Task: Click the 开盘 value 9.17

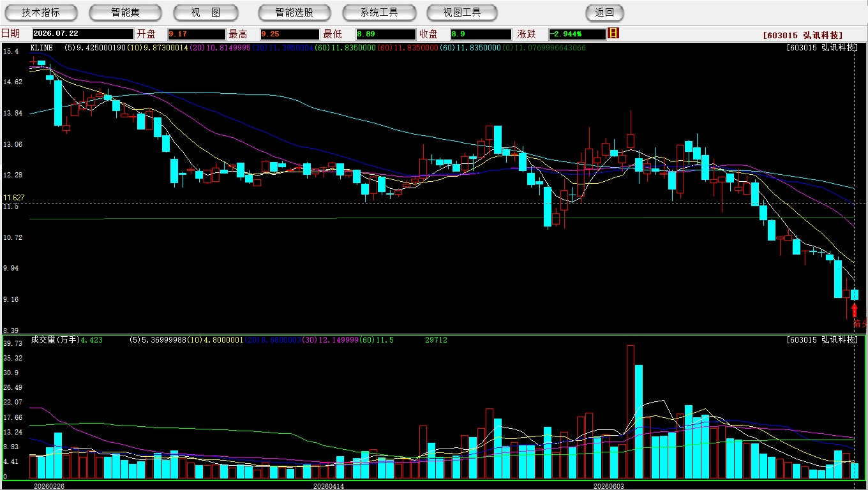Action: (196, 34)
